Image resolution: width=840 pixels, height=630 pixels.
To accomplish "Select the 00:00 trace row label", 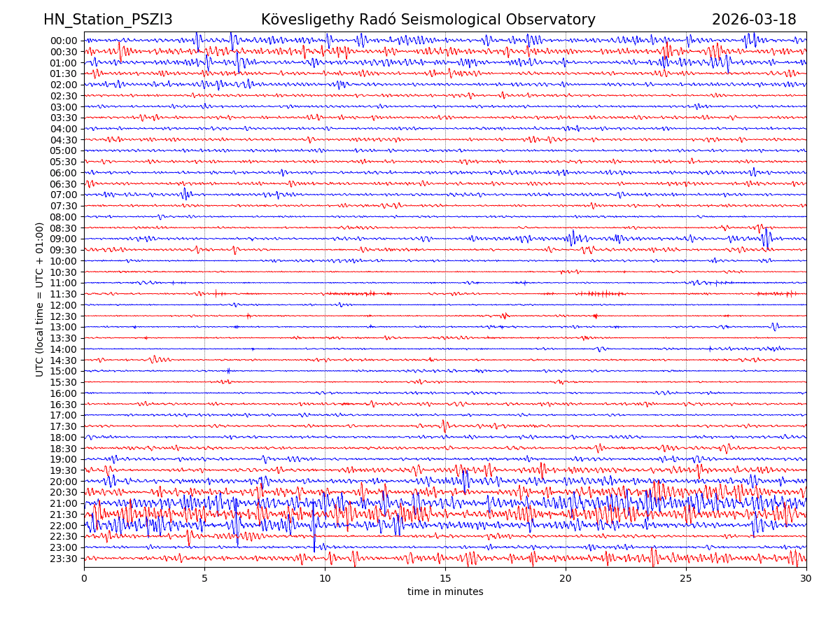I will (64, 41).
